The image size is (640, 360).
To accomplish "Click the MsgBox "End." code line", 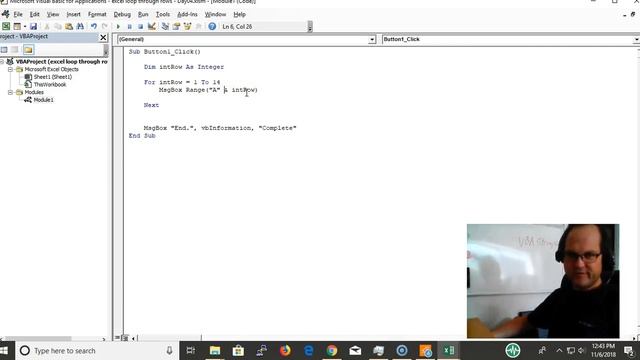I will point(220,128).
